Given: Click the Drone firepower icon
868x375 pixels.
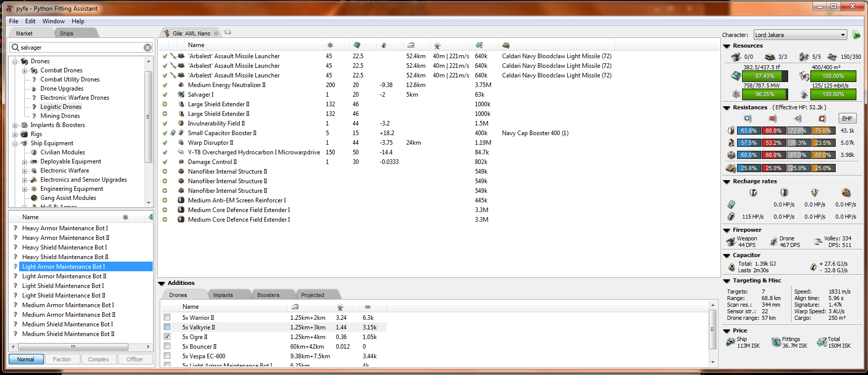Looking at the screenshot, I should click(x=773, y=242).
